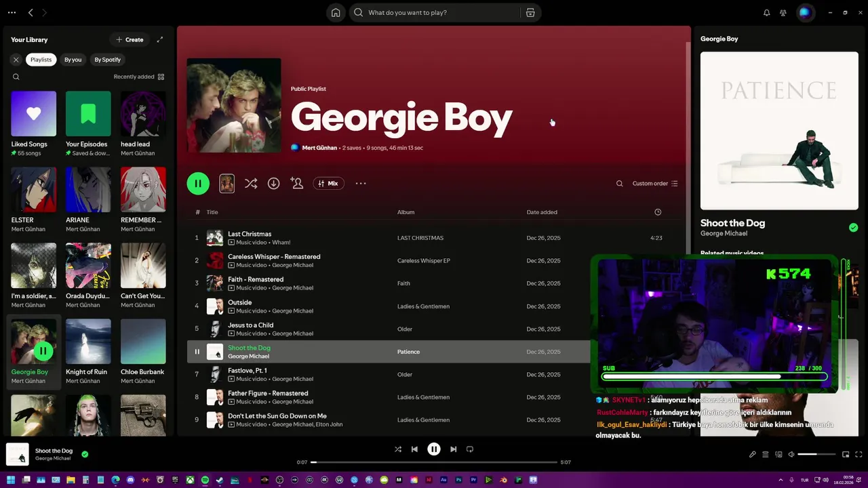The width and height of the screenshot is (868, 488).
Task: Open the playlist cover preview thumbnail in the action bar
Action: coord(227,183)
